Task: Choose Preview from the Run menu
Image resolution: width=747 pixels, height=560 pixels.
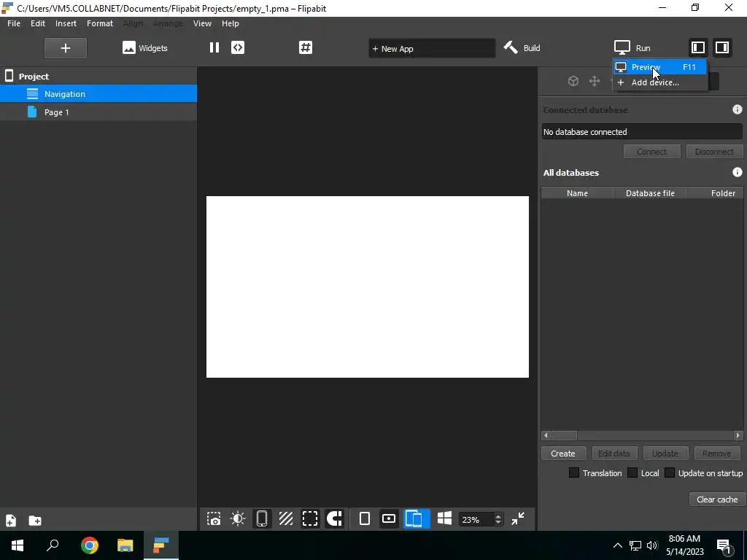Action: tap(659, 67)
